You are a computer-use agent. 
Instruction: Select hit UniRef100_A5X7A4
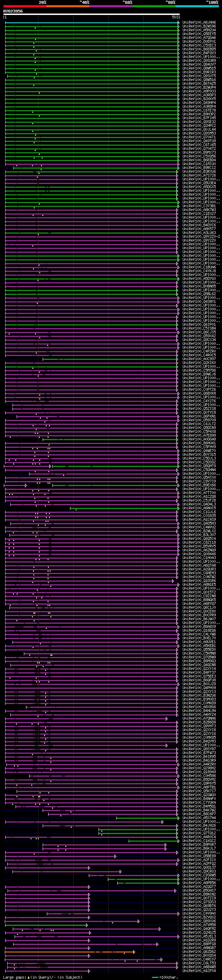coord(199,818)
